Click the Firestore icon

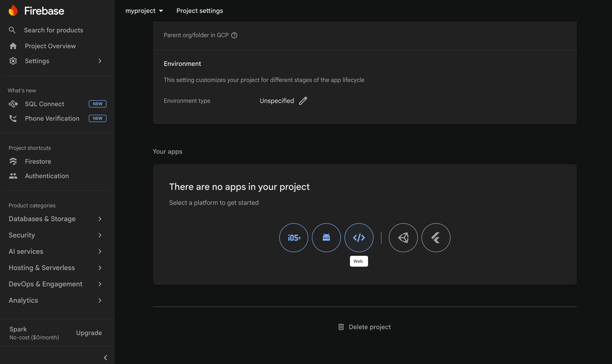coord(13,161)
